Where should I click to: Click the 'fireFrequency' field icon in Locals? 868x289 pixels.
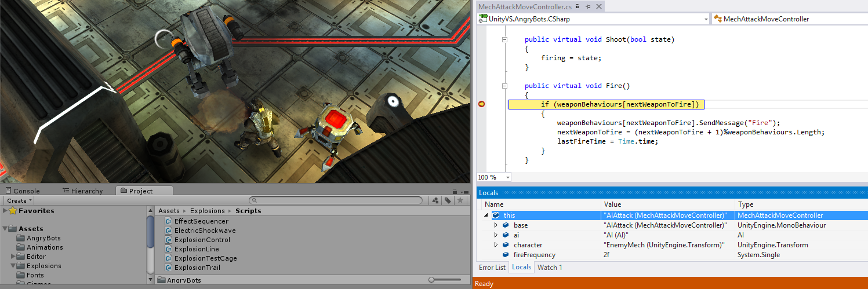pyautogui.click(x=506, y=255)
